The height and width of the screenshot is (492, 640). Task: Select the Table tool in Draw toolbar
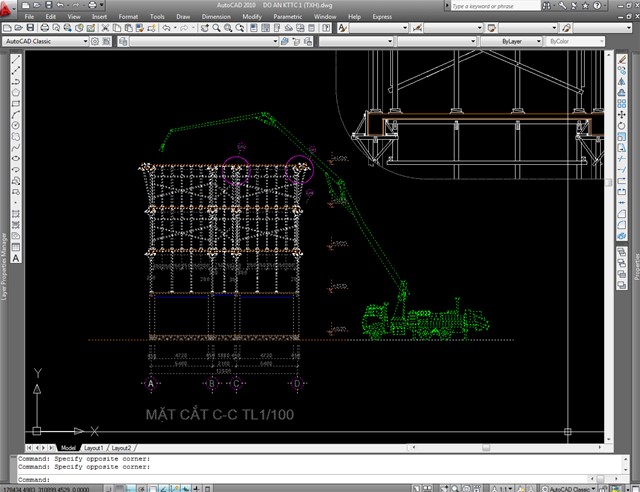click(x=16, y=247)
